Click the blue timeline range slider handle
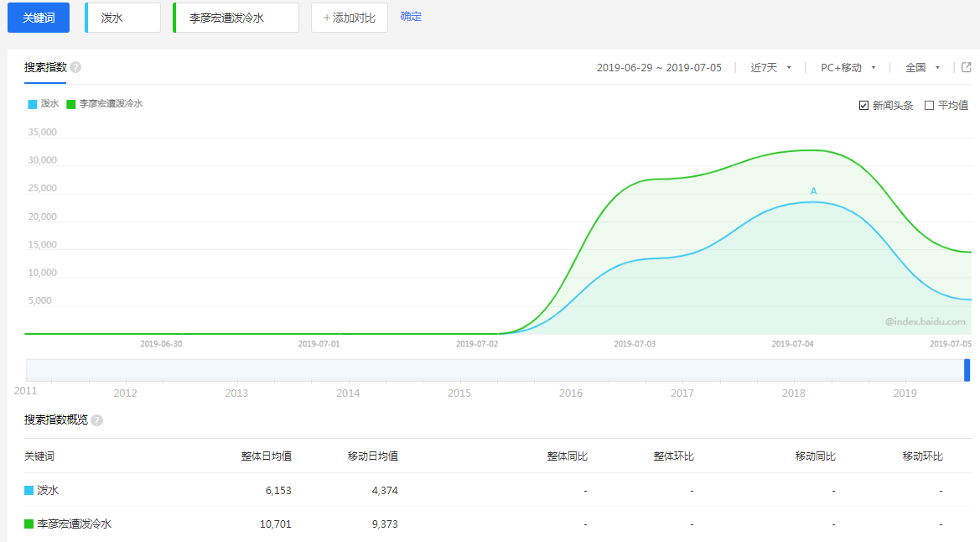The image size is (980, 542). click(967, 370)
